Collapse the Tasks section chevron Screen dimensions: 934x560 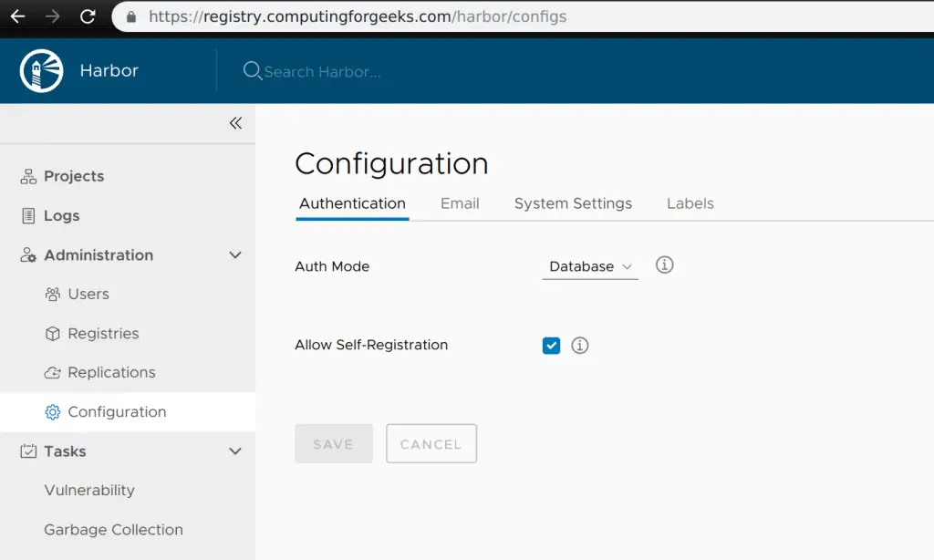click(235, 451)
